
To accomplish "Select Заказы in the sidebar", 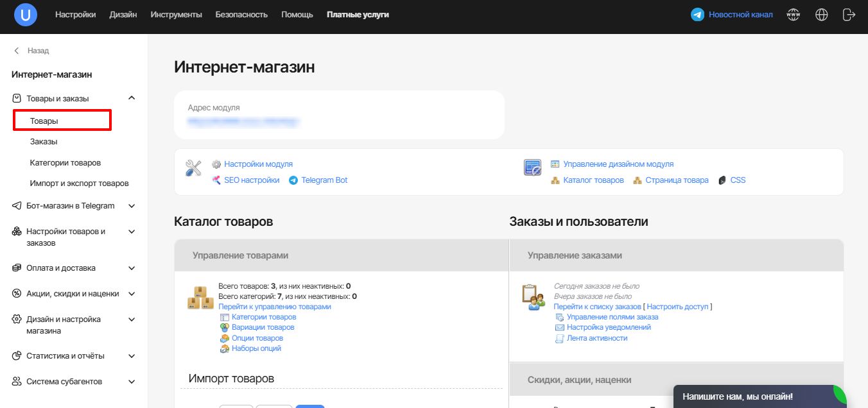I will 44,142.
